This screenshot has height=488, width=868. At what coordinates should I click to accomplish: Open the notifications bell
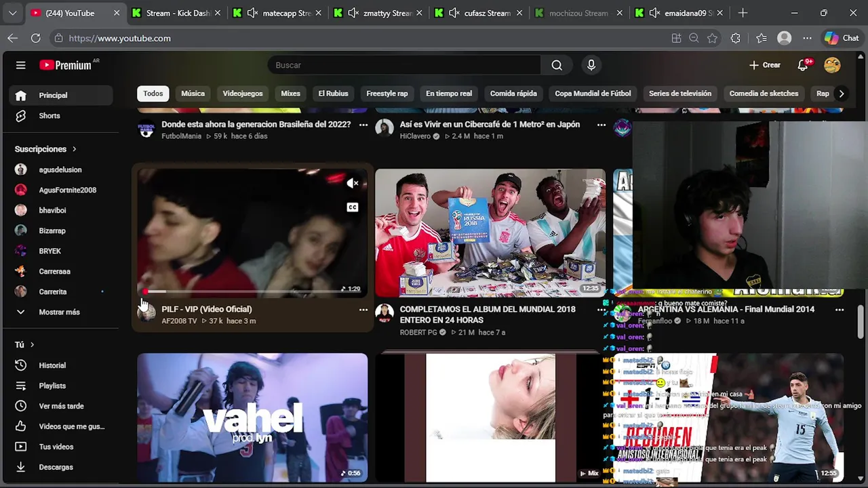[804, 65]
